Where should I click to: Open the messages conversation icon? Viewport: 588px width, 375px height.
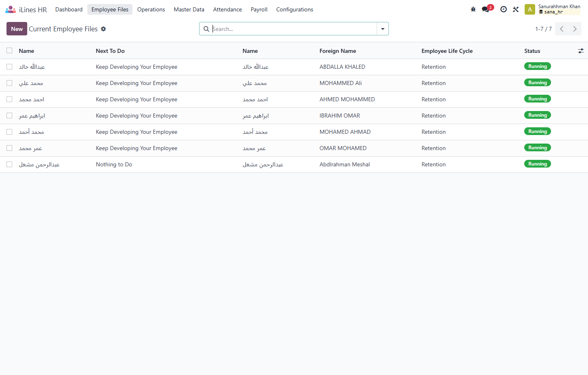pos(486,9)
